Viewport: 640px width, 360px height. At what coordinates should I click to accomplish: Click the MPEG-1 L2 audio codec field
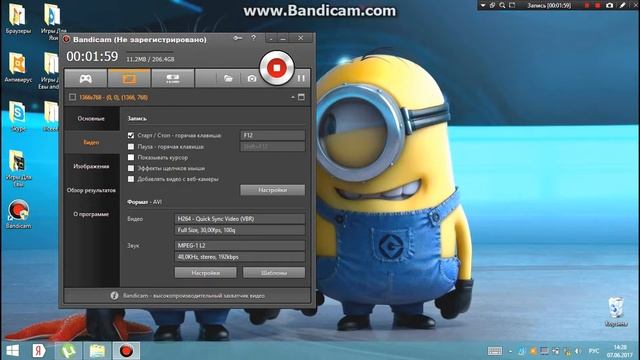[x=240, y=245]
